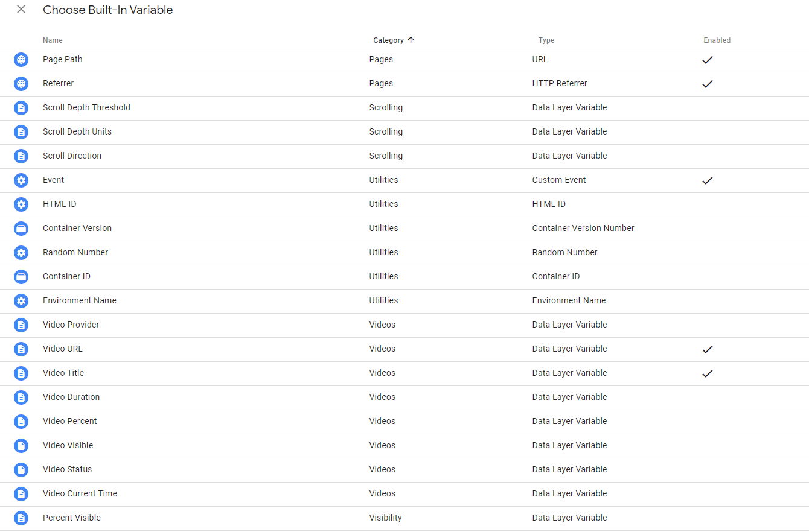Sort by the Type column header
809x532 pixels.
click(546, 40)
